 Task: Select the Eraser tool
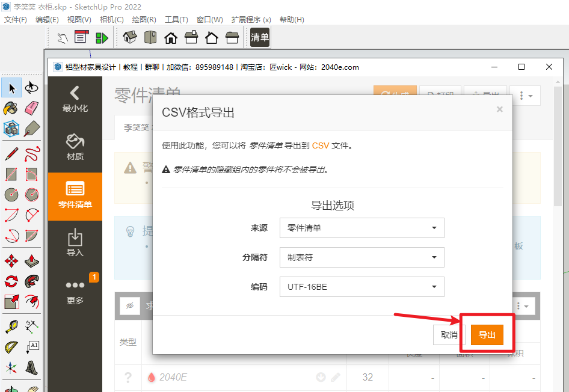(x=32, y=108)
